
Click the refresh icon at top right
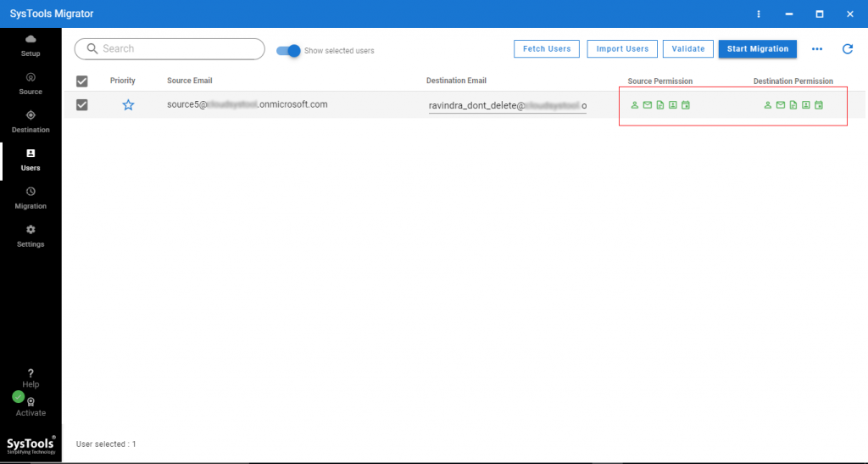847,48
